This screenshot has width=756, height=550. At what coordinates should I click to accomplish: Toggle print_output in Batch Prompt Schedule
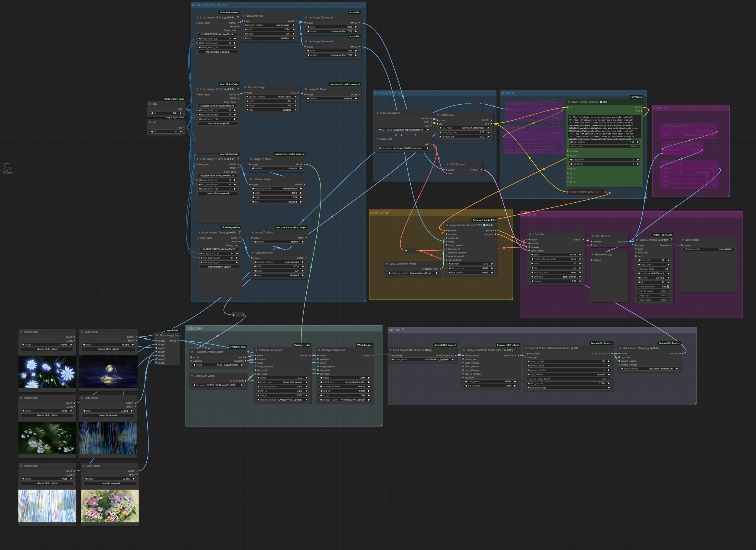(604, 146)
